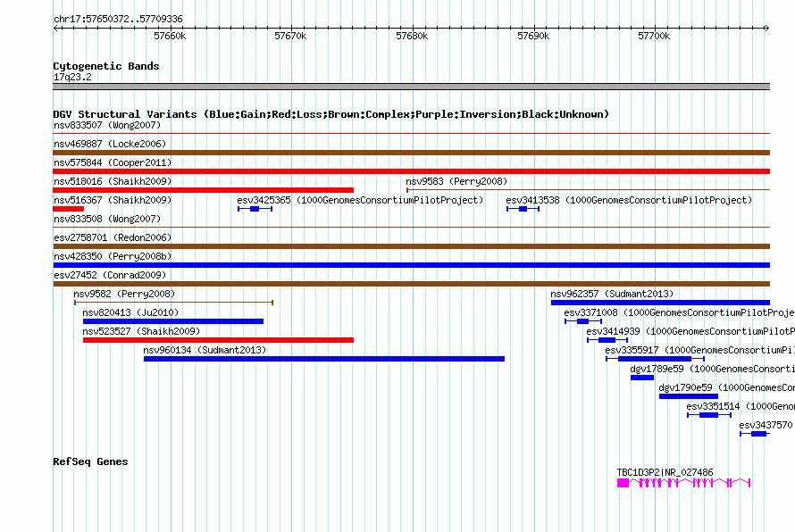Select the nsv820413 (Ju2010) blue bar

(x=173, y=321)
